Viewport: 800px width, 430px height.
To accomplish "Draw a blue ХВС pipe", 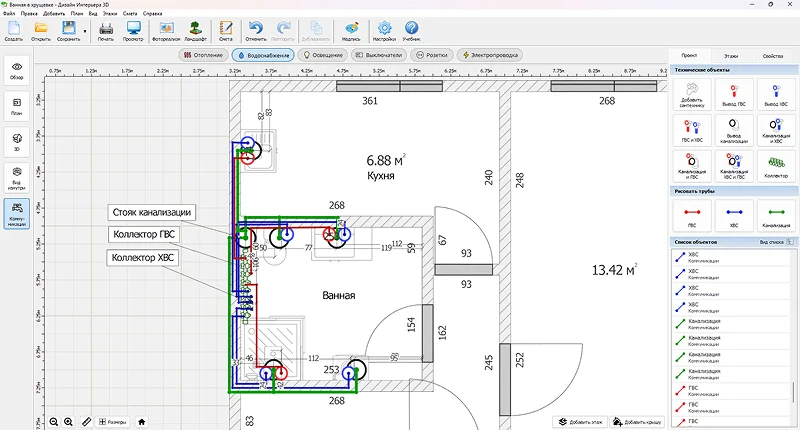I will [x=734, y=216].
